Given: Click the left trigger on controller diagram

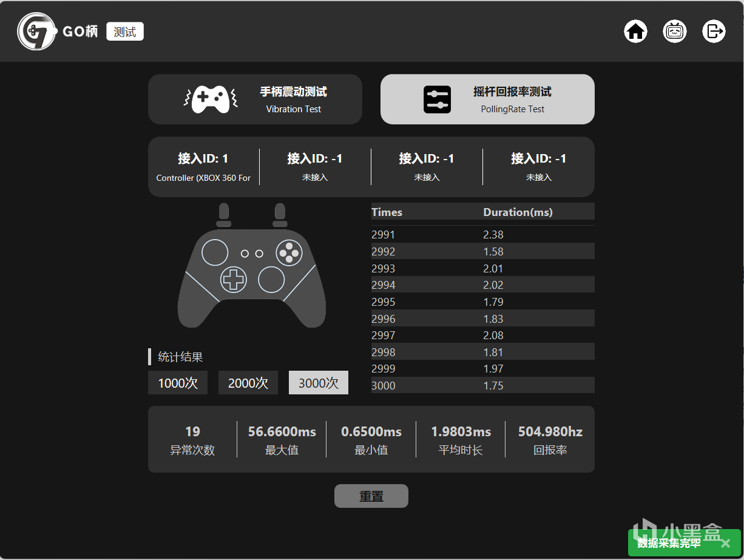Looking at the screenshot, I should point(223,215).
